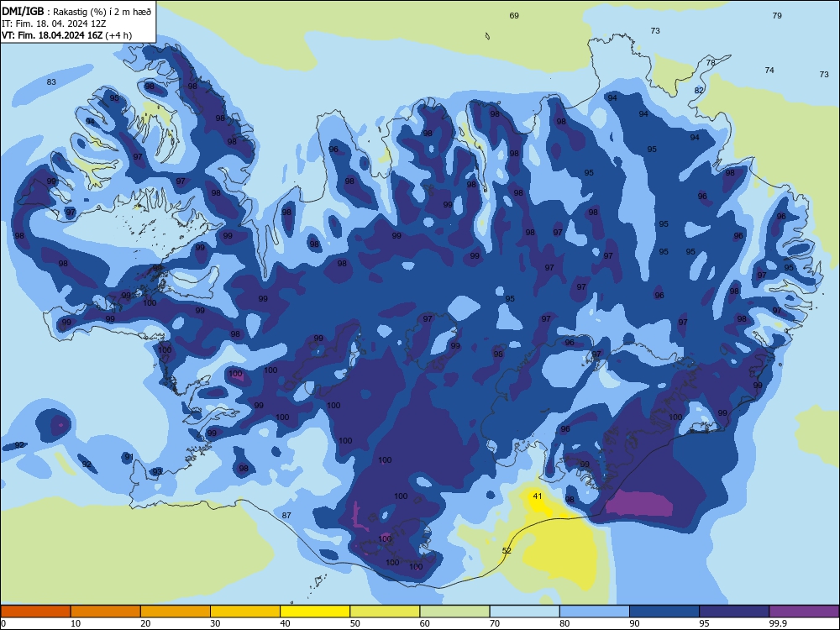The height and width of the screenshot is (630, 840).
Task: Click the 74 value in the northeast sea
Action: 769,71
